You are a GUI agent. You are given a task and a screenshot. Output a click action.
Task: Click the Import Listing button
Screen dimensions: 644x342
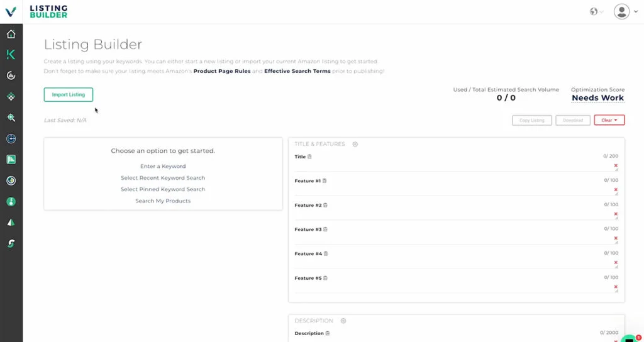coord(68,95)
